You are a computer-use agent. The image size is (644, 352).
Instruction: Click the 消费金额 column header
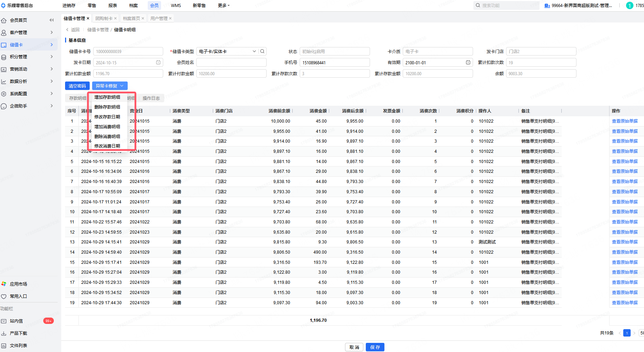coord(318,111)
